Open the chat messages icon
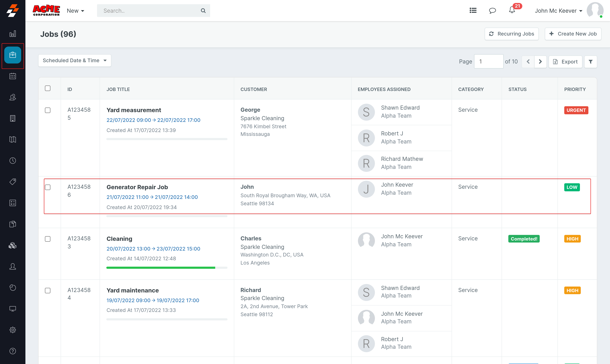Screen dimensions: 610x364 point(492,11)
